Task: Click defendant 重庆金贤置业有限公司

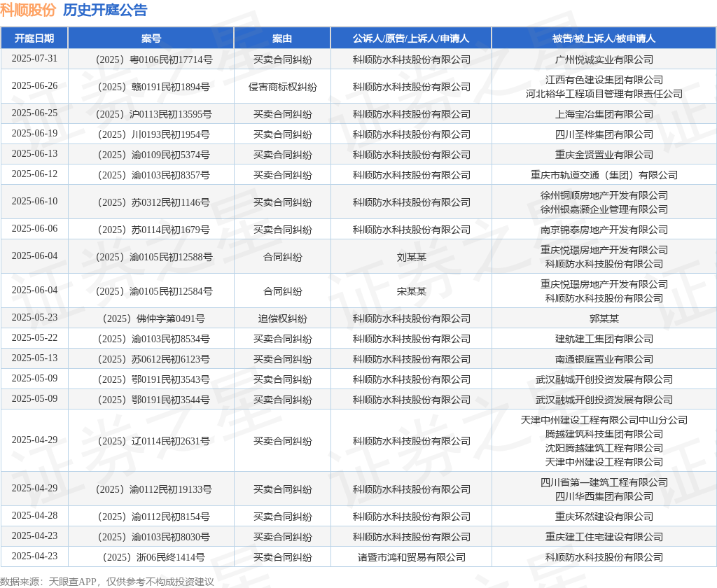Action: tap(604, 155)
